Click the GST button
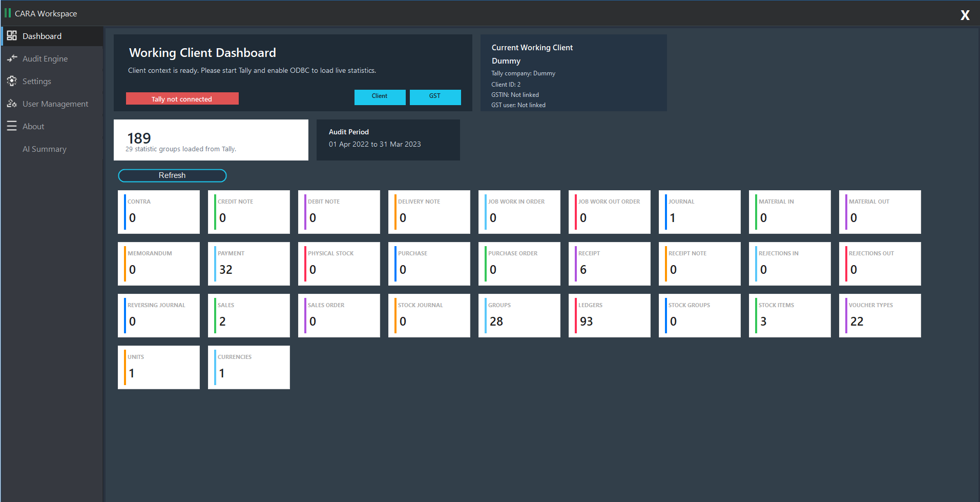 tap(435, 97)
